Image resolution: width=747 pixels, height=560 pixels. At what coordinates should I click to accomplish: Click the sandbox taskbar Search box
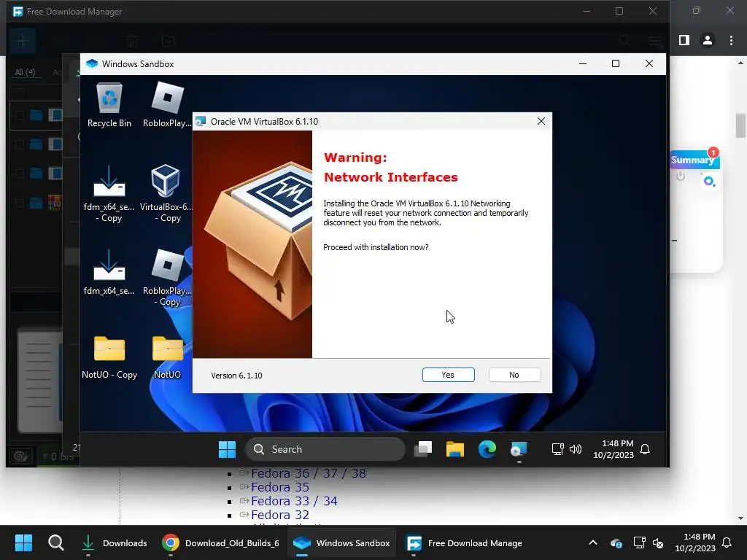pos(325,449)
